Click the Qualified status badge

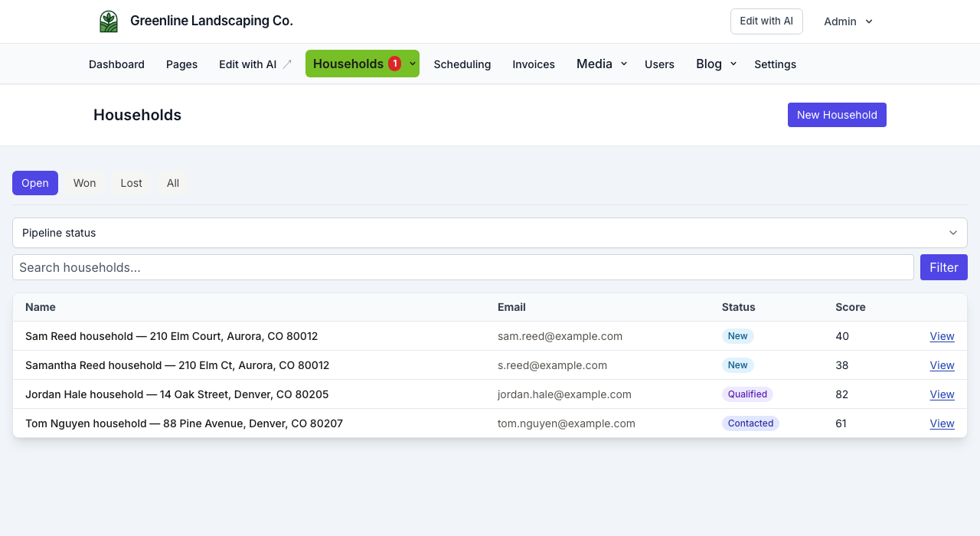747,394
